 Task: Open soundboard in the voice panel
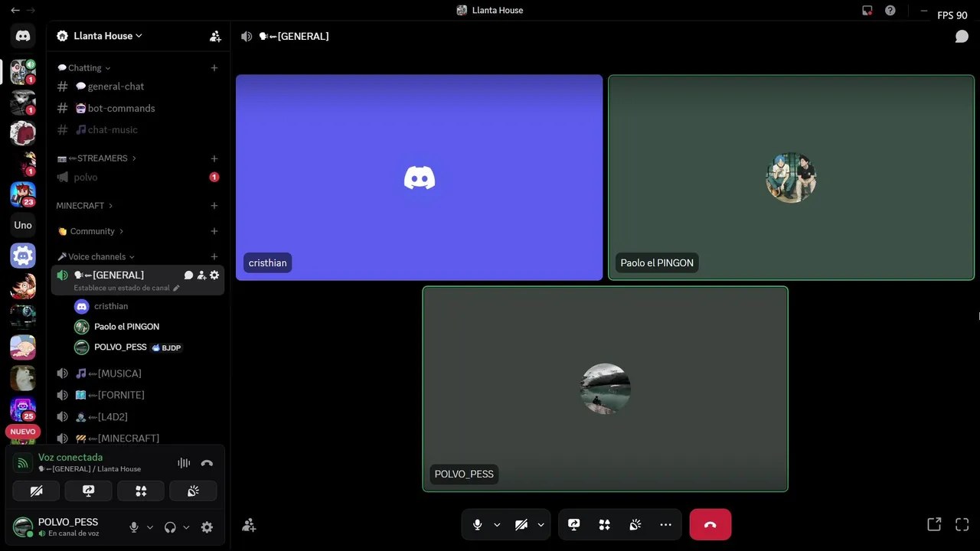[x=193, y=491]
